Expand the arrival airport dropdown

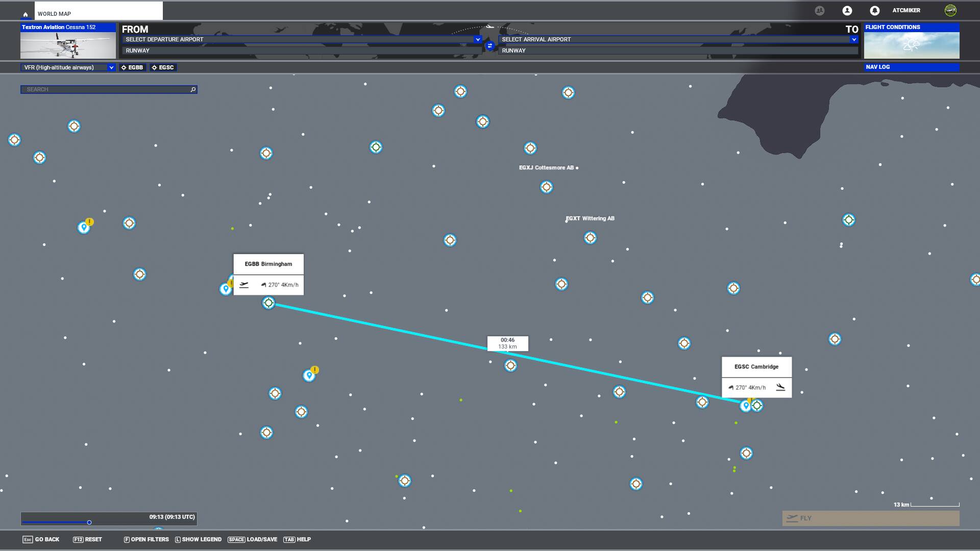853,39
